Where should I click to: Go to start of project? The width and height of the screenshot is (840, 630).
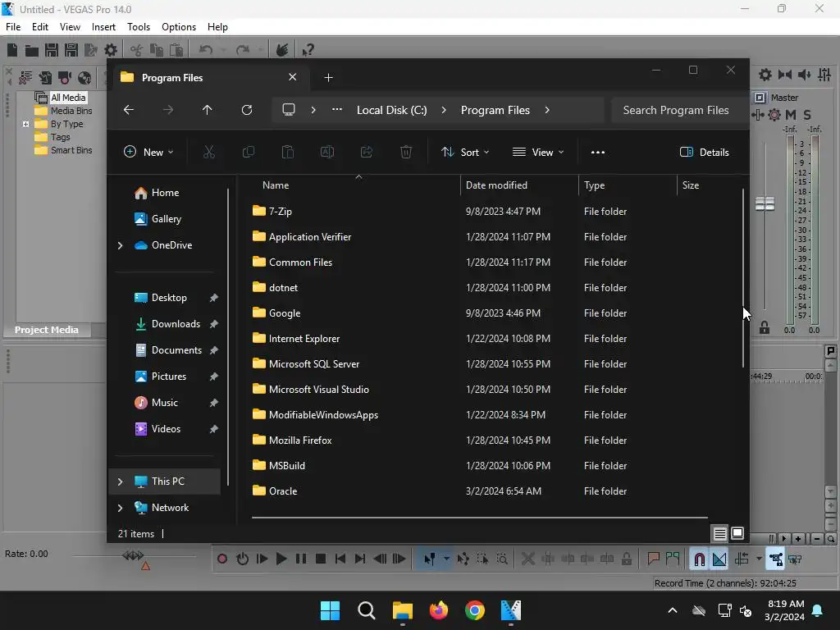click(340, 559)
